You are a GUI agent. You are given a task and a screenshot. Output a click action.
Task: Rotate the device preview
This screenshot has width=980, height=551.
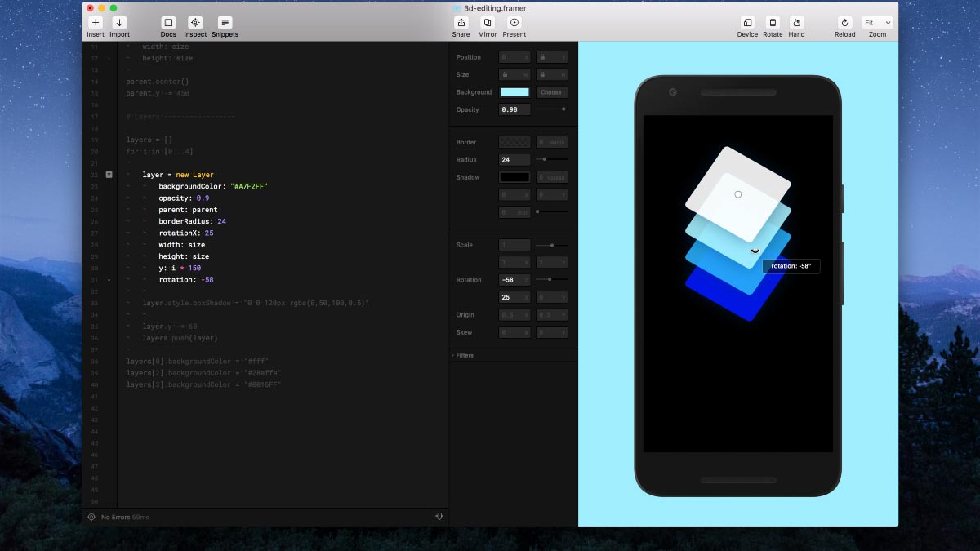(773, 23)
